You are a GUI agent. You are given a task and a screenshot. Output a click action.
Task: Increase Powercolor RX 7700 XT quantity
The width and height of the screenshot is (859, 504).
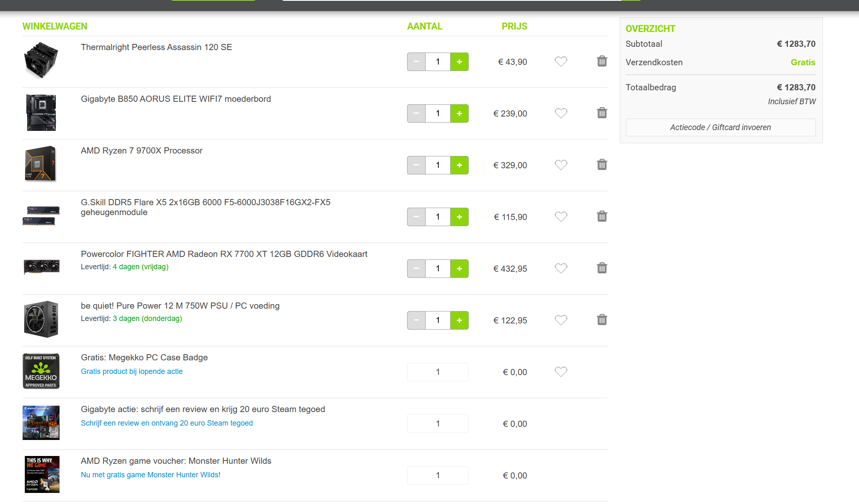click(x=459, y=268)
